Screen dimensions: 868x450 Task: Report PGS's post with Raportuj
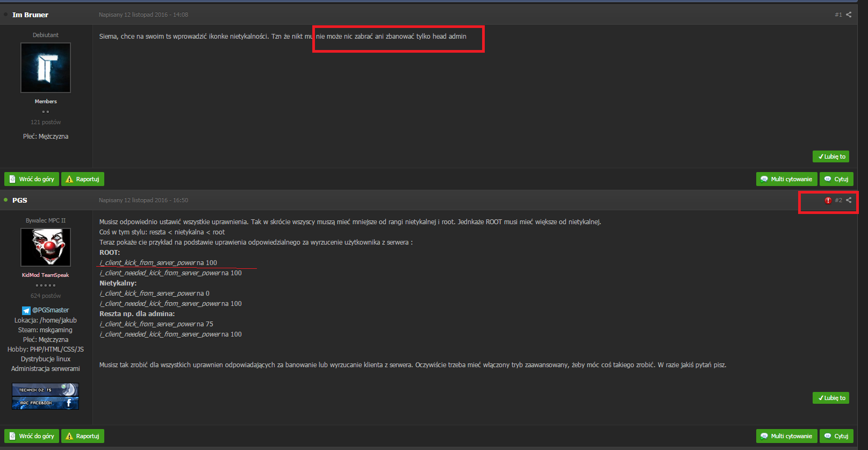point(83,436)
